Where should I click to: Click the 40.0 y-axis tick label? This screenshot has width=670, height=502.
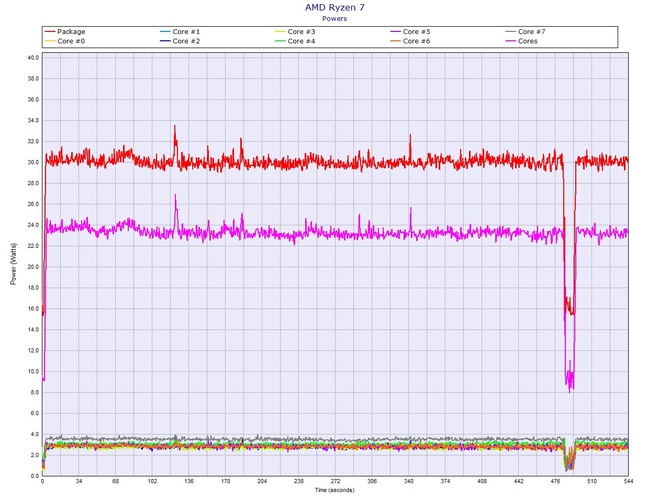tap(33, 58)
